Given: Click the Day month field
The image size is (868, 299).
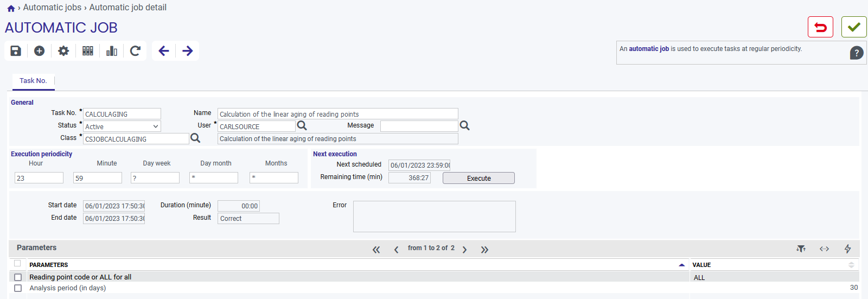Looking at the screenshot, I should [214, 178].
